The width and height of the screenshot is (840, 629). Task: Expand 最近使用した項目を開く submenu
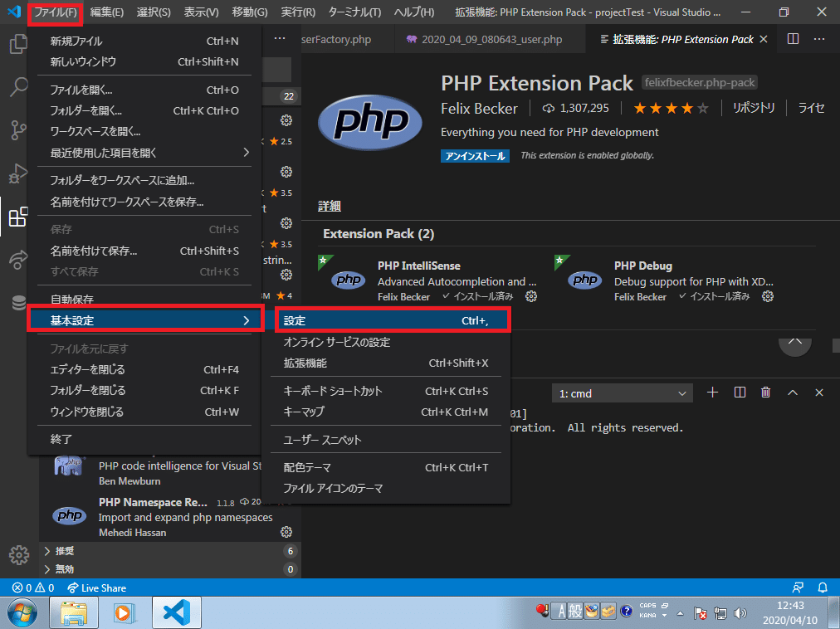[x=144, y=153]
